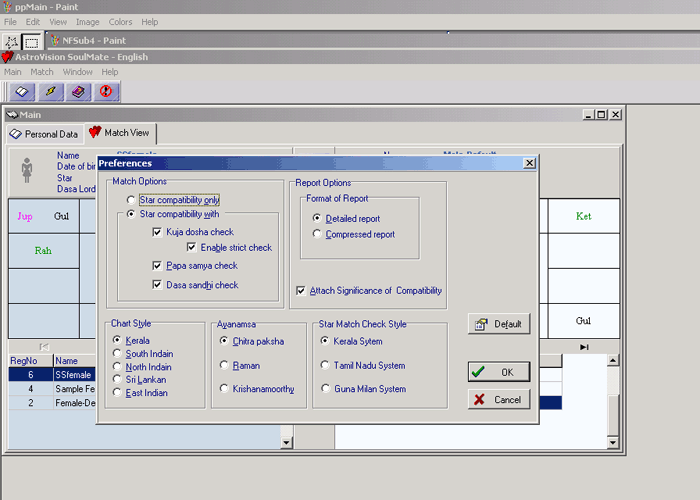This screenshot has height=500, width=700.
Task: Open SoulMate Match menu
Action: [42, 72]
